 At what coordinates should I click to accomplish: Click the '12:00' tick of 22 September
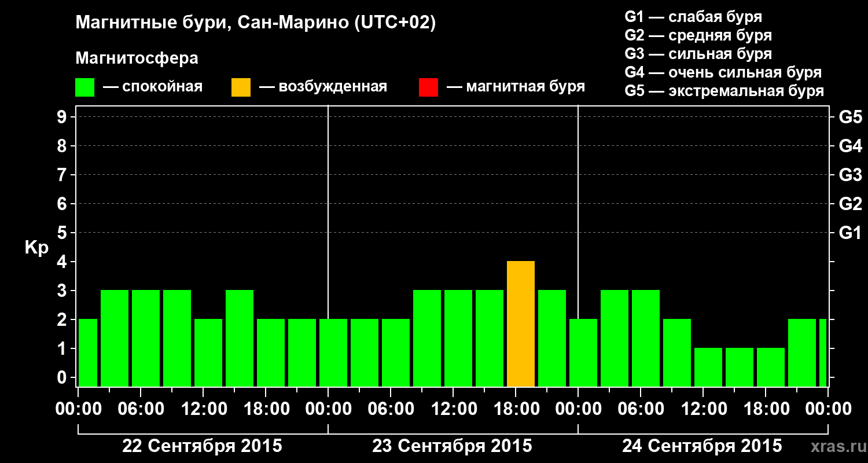pyautogui.click(x=203, y=409)
